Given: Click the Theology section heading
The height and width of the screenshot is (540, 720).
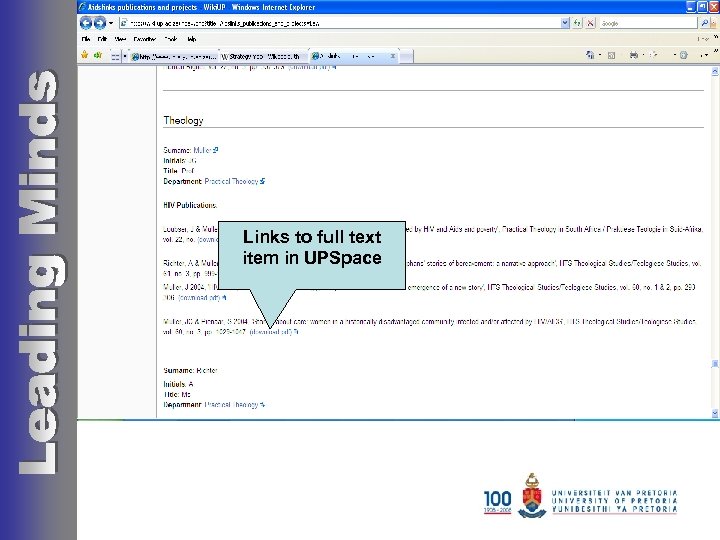Looking at the screenshot, I should point(183,120).
